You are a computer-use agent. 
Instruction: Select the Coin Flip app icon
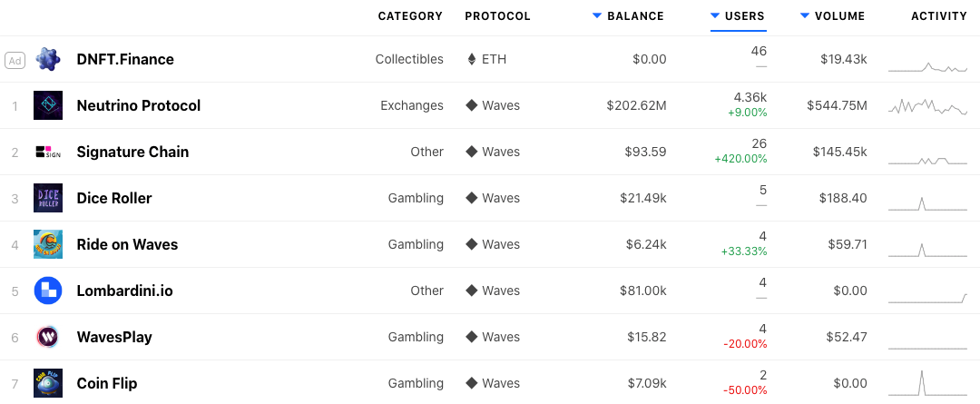pyautogui.click(x=48, y=383)
